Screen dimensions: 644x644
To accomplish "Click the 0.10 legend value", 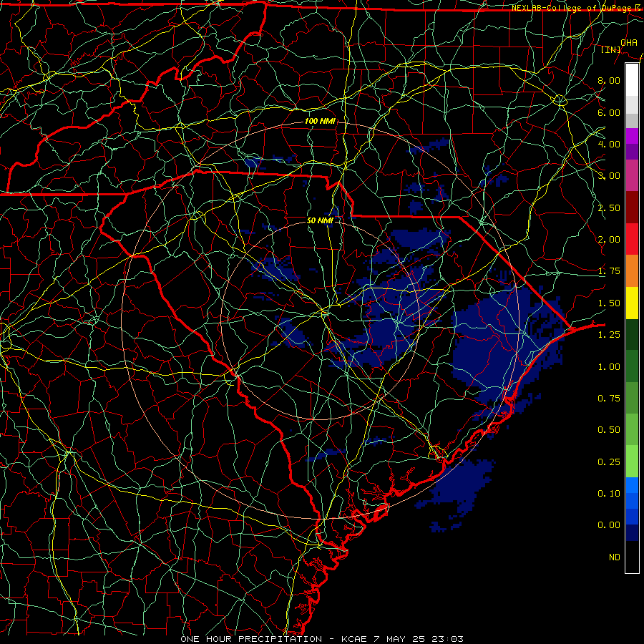I will 609,494.
